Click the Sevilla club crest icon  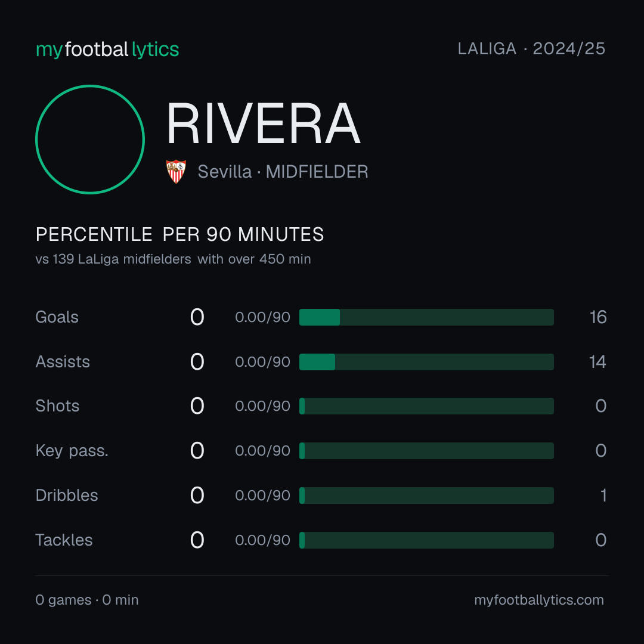click(176, 171)
